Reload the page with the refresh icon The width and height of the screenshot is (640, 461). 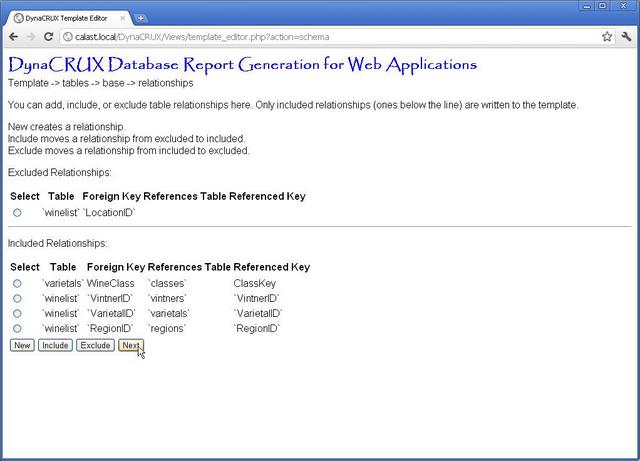(x=49, y=37)
